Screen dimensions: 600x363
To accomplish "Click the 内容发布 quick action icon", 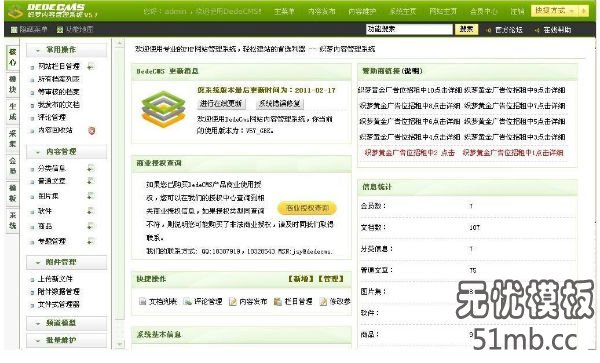I will tap(233, 302).
